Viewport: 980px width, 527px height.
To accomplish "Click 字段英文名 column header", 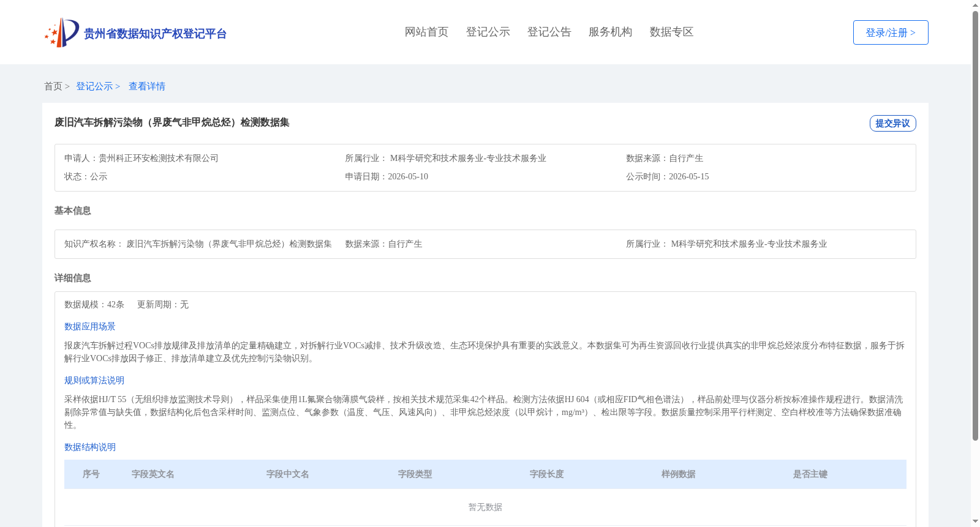I will coord(153,474).
